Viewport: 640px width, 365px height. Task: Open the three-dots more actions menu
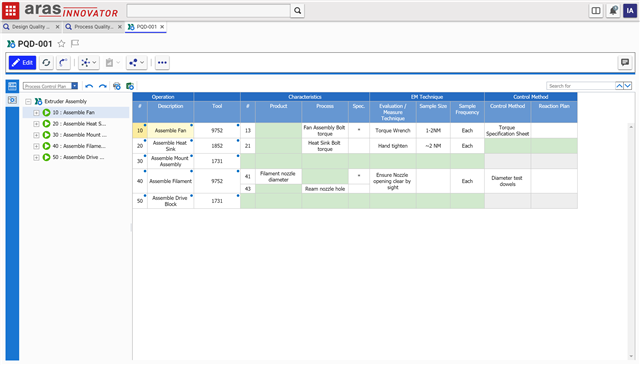[162, 62]
